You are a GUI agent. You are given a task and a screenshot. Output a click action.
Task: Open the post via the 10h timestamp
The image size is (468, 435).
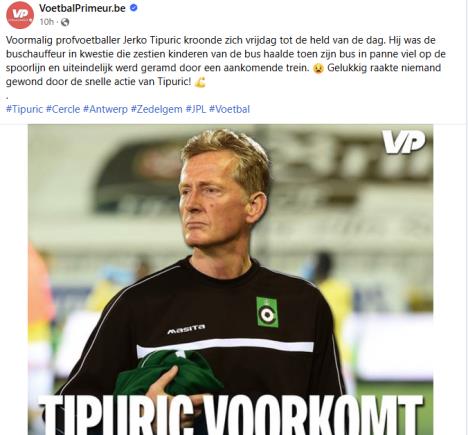tap(46, 22)
